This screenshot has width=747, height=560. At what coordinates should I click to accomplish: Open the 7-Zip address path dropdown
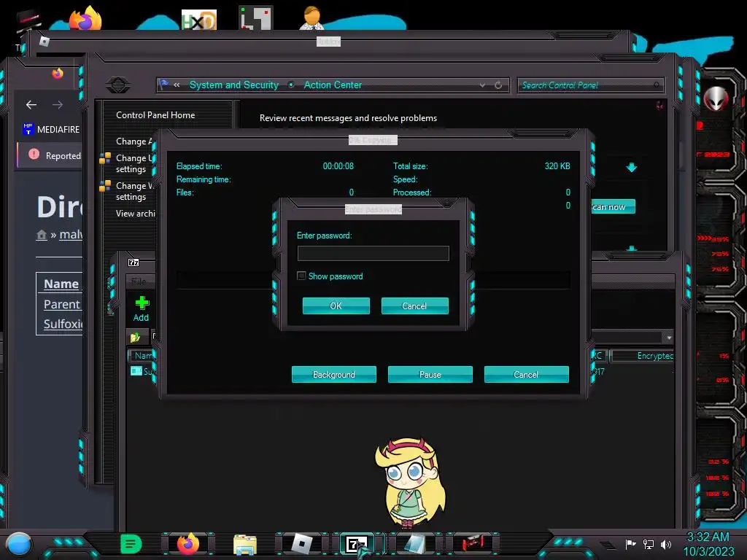click(x=669, y=338)
